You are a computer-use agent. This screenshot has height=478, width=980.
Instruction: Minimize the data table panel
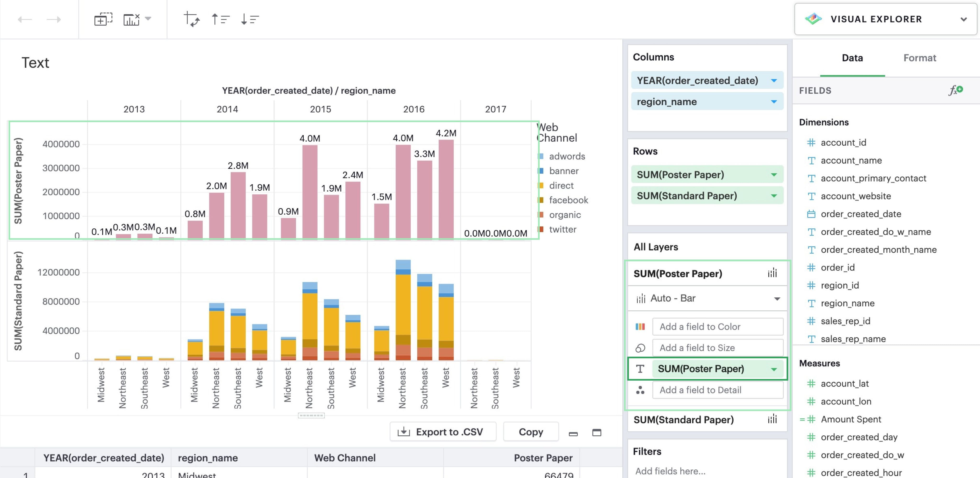coord(573,433)
